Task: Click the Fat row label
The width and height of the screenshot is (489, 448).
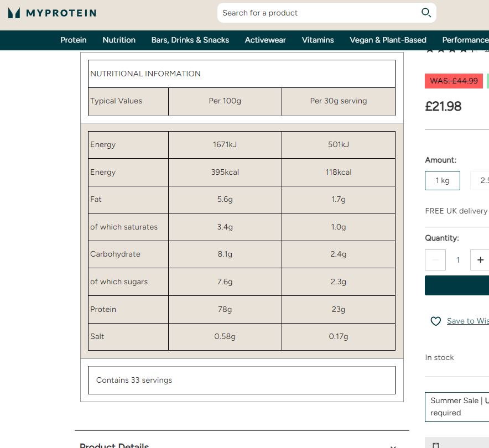Action: tap(96, 199)
